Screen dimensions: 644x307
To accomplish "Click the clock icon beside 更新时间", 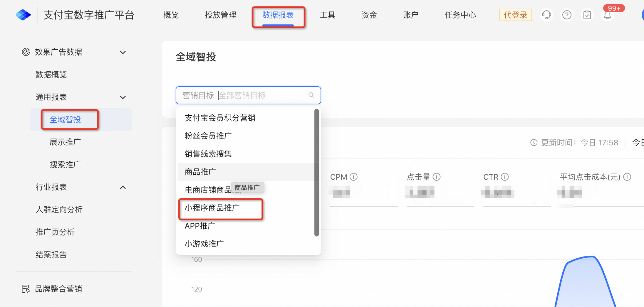I will coord(534,143).
